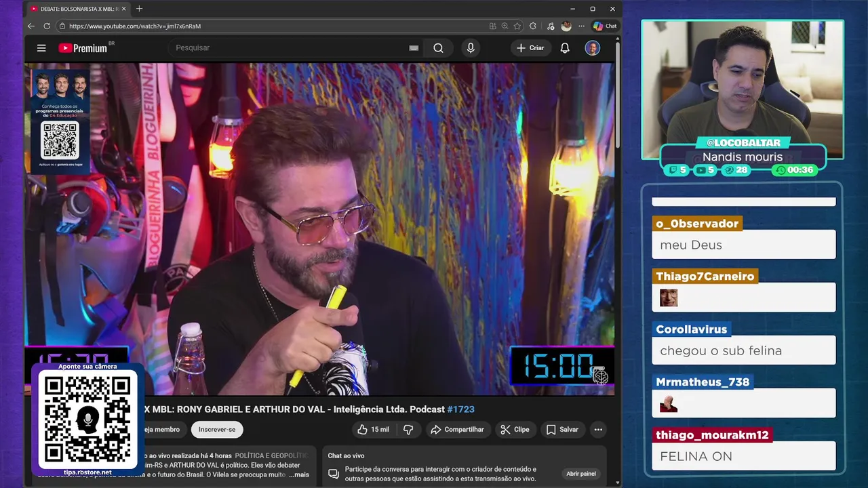Dislike the video with thumbs down
Image resolution: width=868 pixels, height=488 pixels.
tap(408, 430)
